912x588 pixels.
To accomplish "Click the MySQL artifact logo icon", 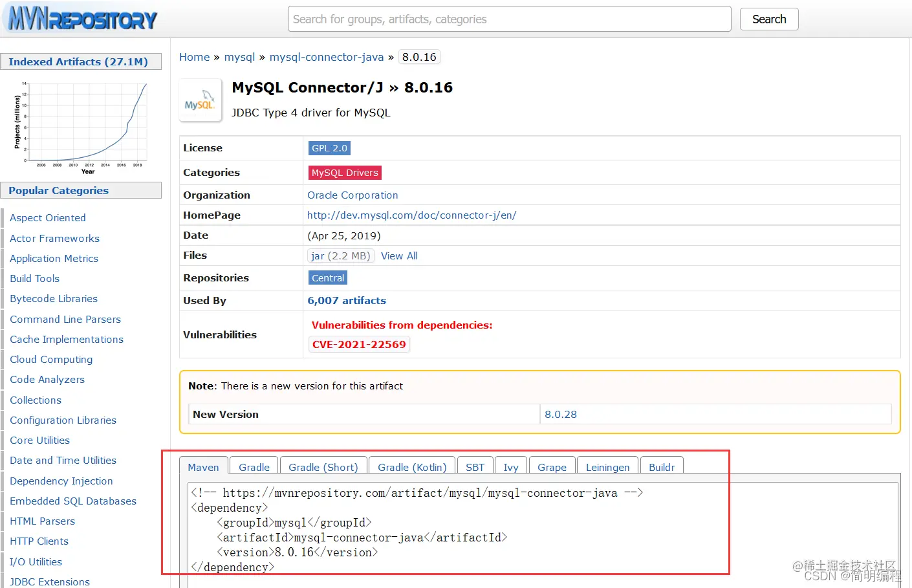I will pos(200,100).
